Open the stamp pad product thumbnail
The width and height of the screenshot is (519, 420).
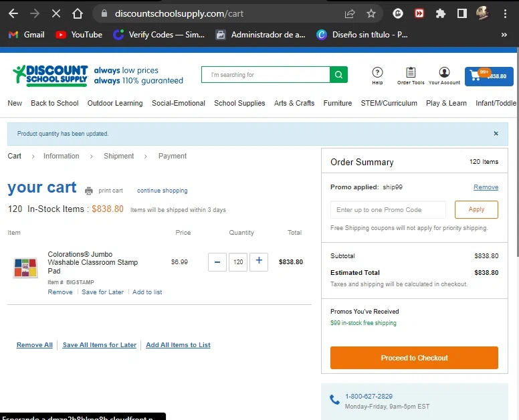click(25, 268)
